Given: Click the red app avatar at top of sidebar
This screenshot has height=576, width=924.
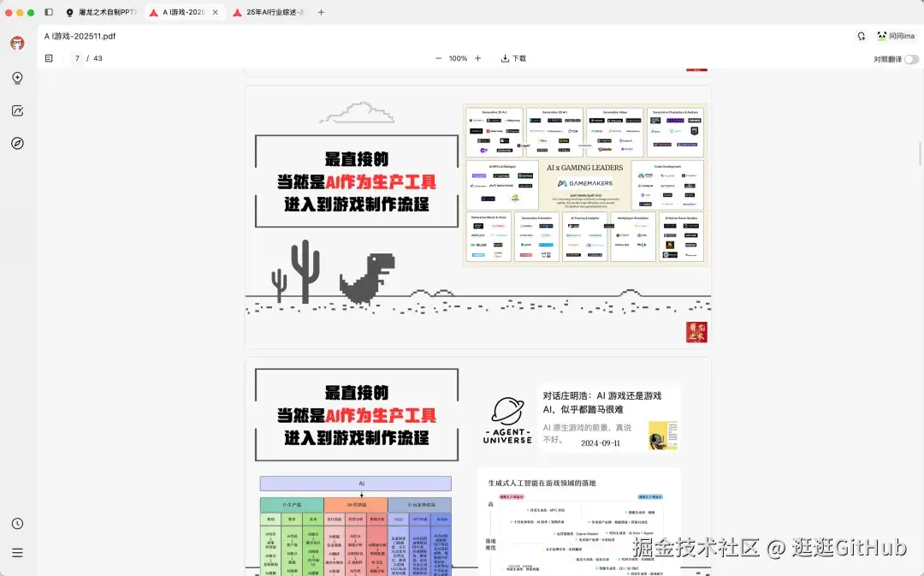Looking at the screenshot, I should point(16,44).
